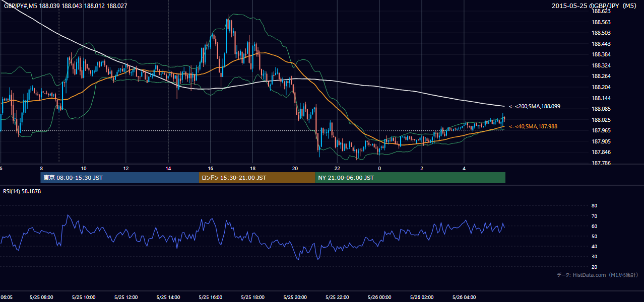Click the 187.846 price axis label
This screenshot has height=302, width=644.
601,152
